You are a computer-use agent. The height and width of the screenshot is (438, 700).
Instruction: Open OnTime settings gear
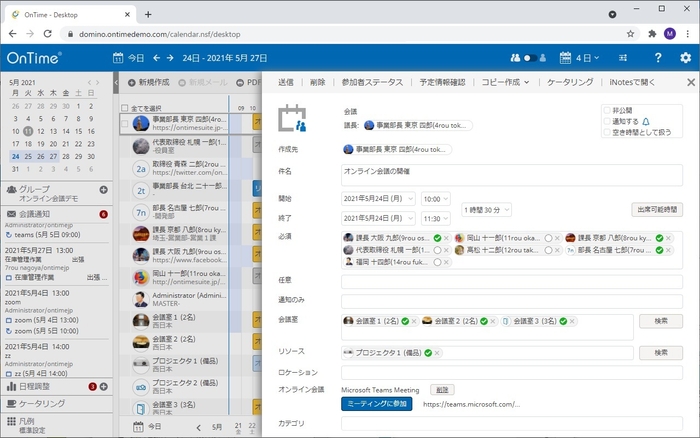point(685,58)
